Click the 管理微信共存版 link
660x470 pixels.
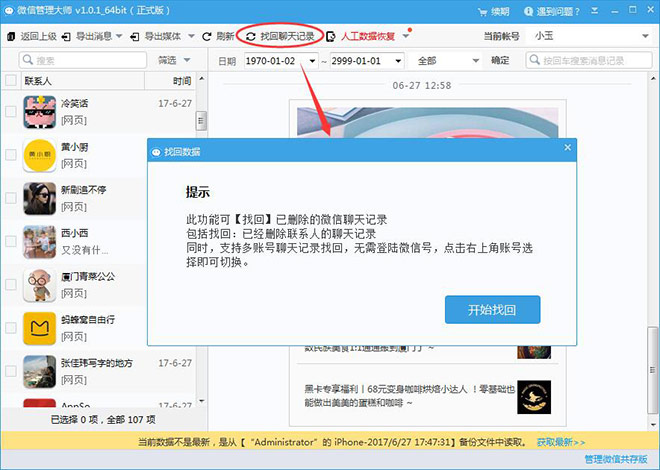pos(616,459)
